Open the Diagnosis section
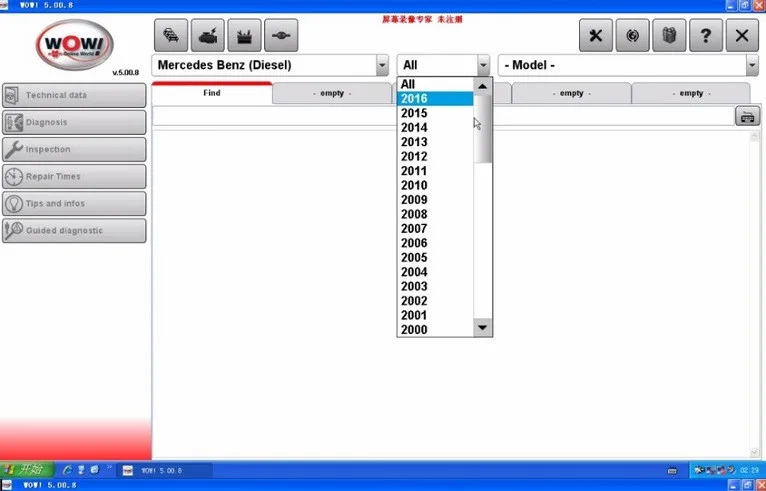Image resolution: width=766 pixels, height=491 pixels. (74, 122)
